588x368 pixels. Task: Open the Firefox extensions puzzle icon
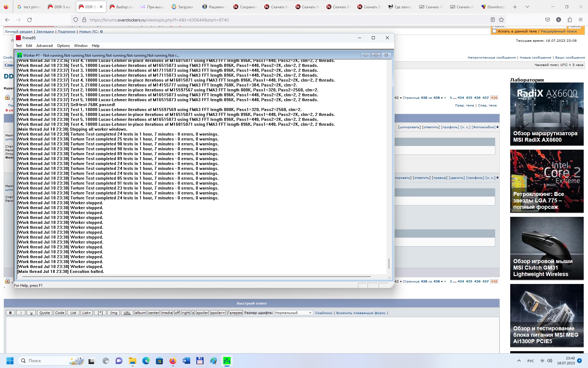[x=570, y=20]
